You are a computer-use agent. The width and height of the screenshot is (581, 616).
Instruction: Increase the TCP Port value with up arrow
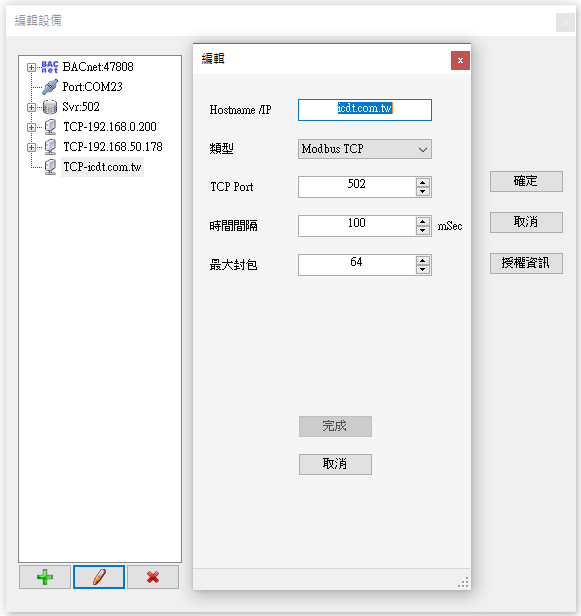coord(423,183)
